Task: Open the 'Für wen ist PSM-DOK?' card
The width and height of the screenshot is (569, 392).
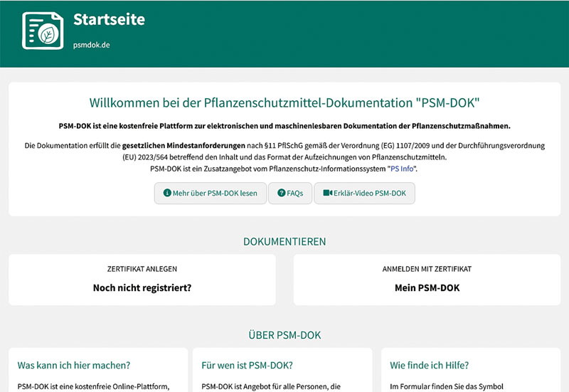Action: tap(248, 366)
